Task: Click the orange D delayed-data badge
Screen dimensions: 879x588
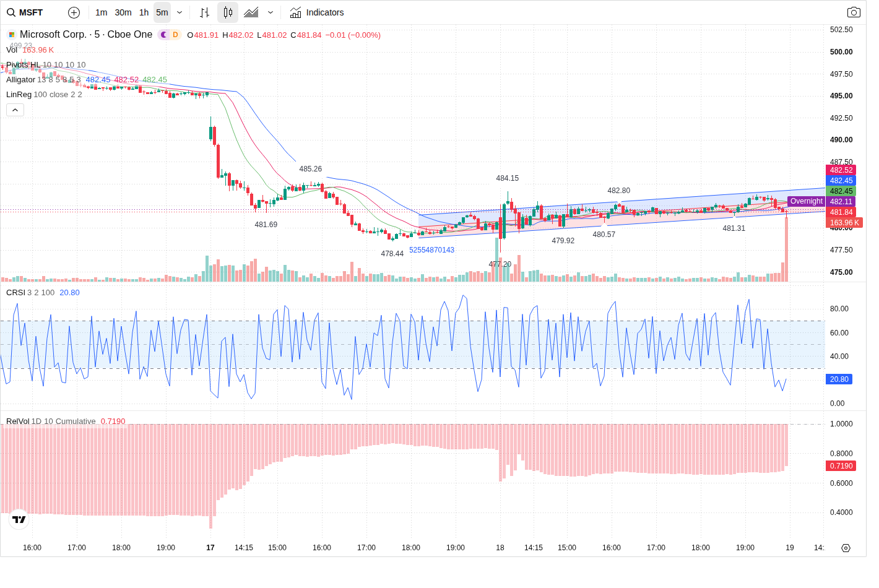Action: point(175,35)
